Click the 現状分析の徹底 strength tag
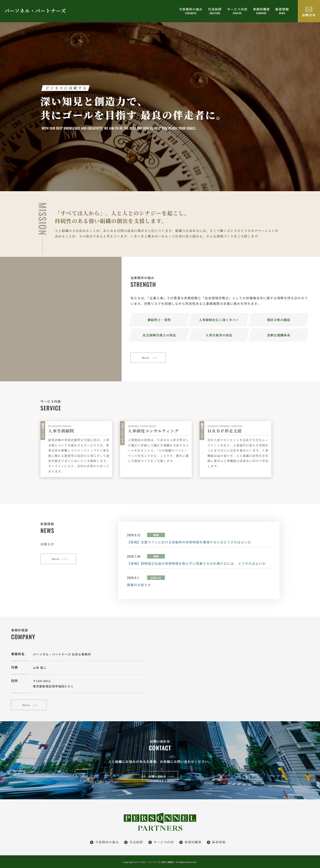Screen dimensions: 320x868 (279, 320)
